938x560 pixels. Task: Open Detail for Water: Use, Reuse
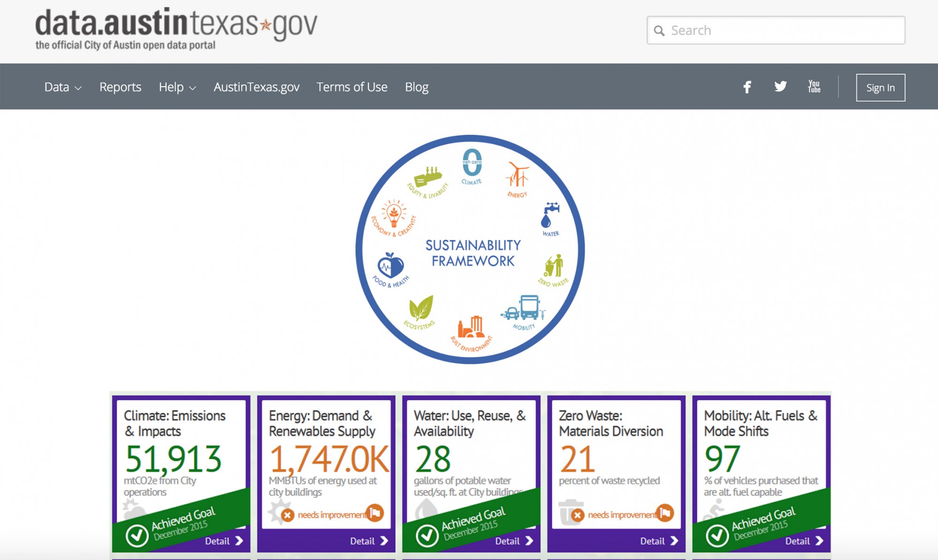coord(514,541)
